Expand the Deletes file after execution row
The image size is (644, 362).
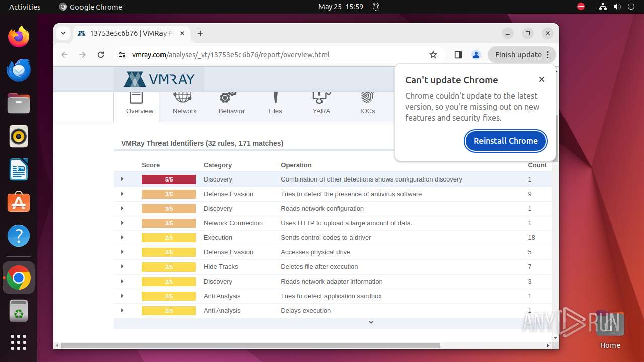pyautogui.click(x=122, y=266)
